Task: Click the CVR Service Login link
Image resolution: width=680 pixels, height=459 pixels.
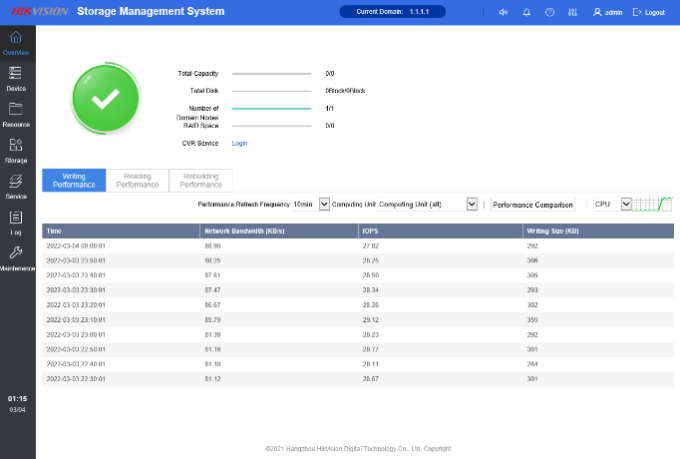Action: pos(240,143)
